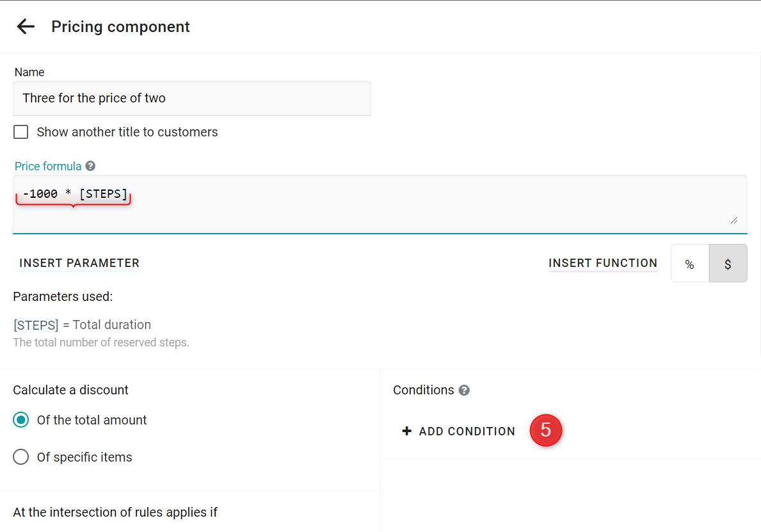Screen dimensions: 761x532
Task: Click the Conditions section heading
Action: coord(423,390)
